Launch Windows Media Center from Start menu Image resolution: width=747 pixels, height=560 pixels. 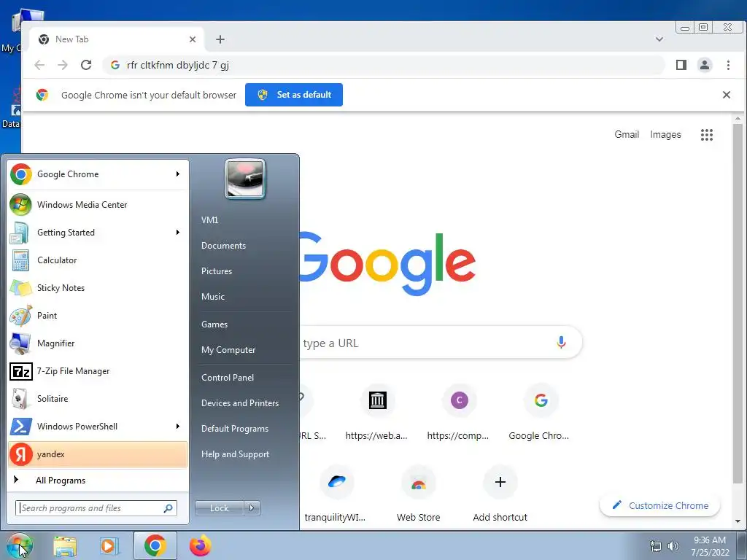98,205
